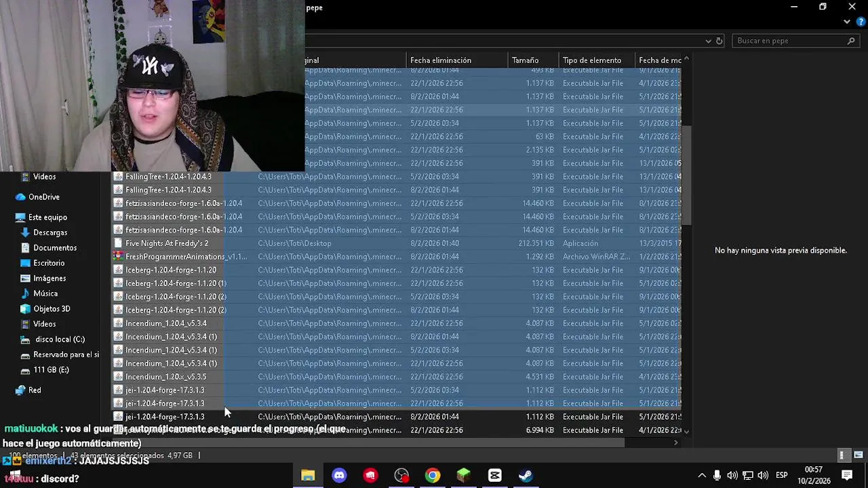Open Discord from the taskbar
This screenshot has width=868, height=488.
339,475
